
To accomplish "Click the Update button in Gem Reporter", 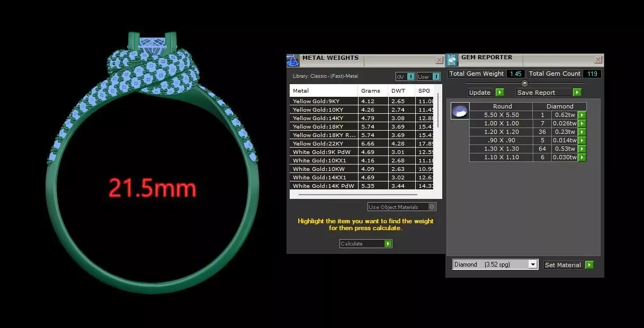I will [x=486, y=92].
